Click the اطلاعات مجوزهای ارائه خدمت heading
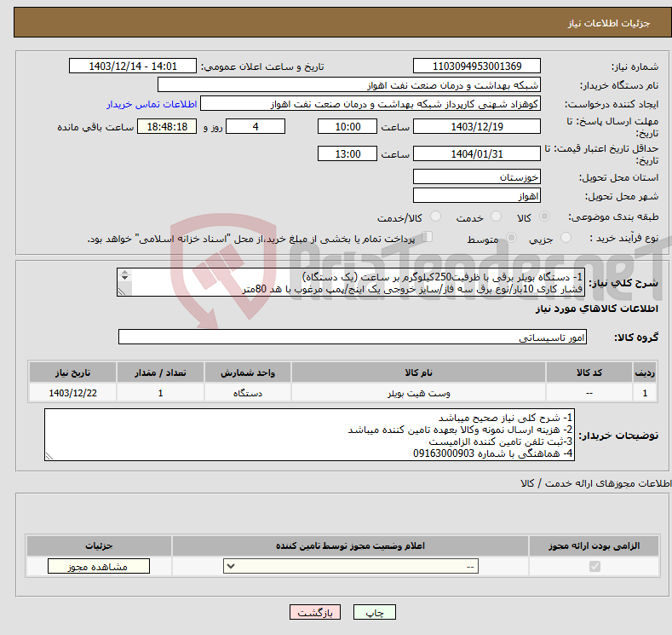Image resolution: width=672 pixels, height=635 pixels. pos(596,483)
